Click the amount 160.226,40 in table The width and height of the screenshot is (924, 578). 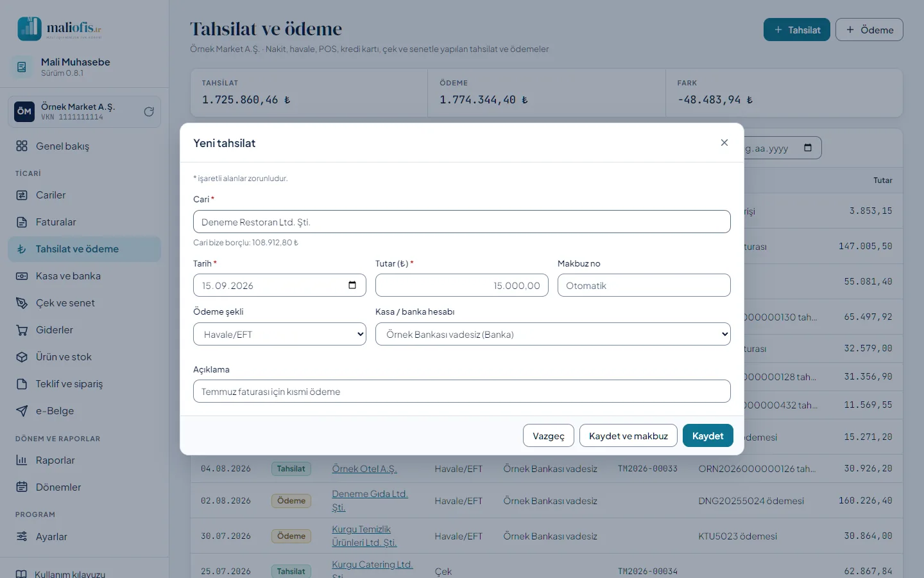pyautogui.click(x=865, y=500)
